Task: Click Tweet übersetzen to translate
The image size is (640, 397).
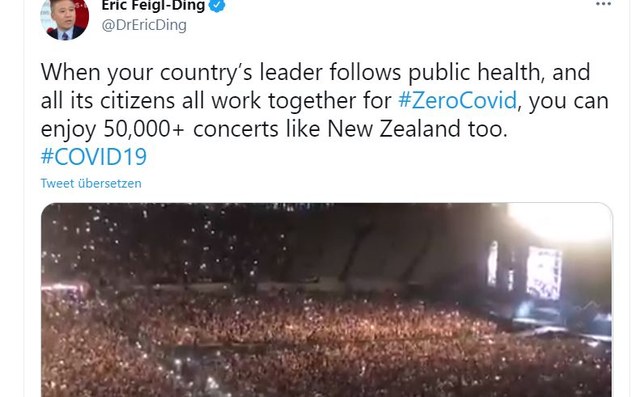Action: coord(91,183)
